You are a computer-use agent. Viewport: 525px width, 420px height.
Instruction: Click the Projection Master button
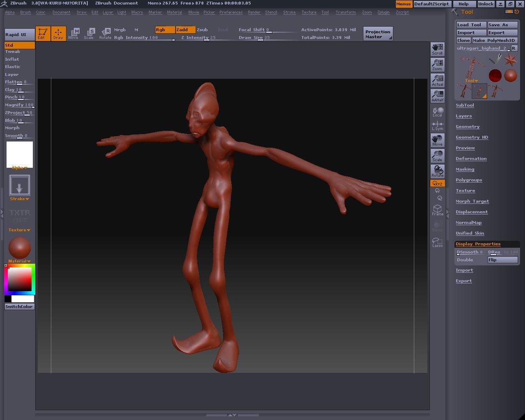[x=378, y=34]
